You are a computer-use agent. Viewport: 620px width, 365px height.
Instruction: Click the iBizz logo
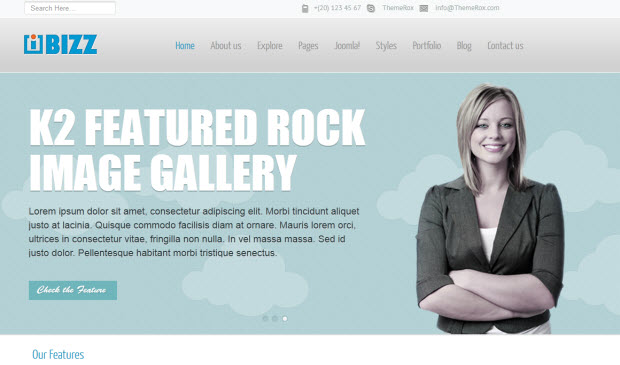[60, 44]
